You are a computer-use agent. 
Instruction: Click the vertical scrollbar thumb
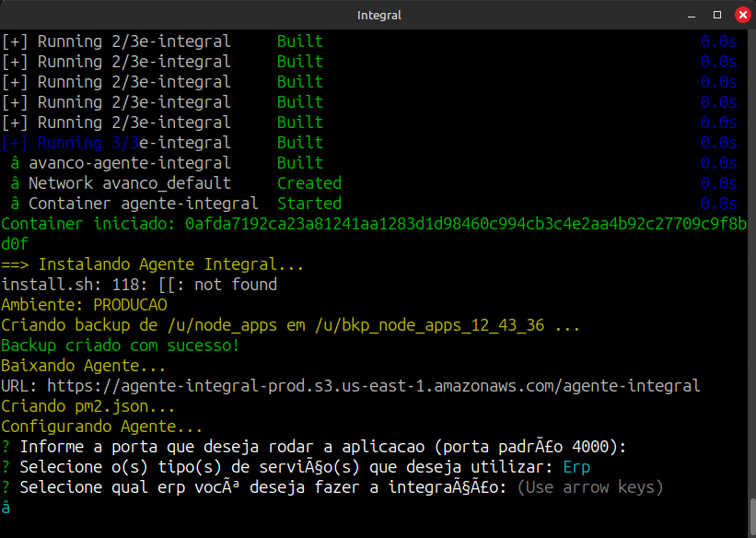click(751, 516)
